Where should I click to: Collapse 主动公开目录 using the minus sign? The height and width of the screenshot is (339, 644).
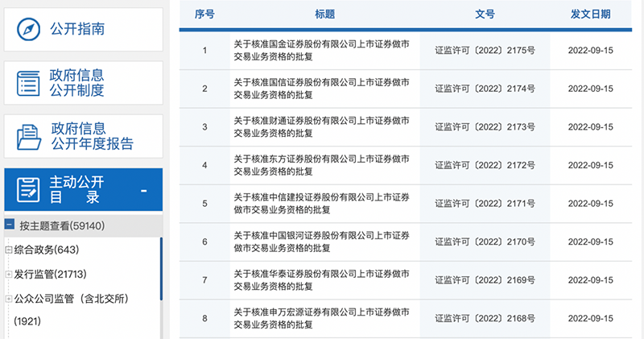(x=144, y=191)
